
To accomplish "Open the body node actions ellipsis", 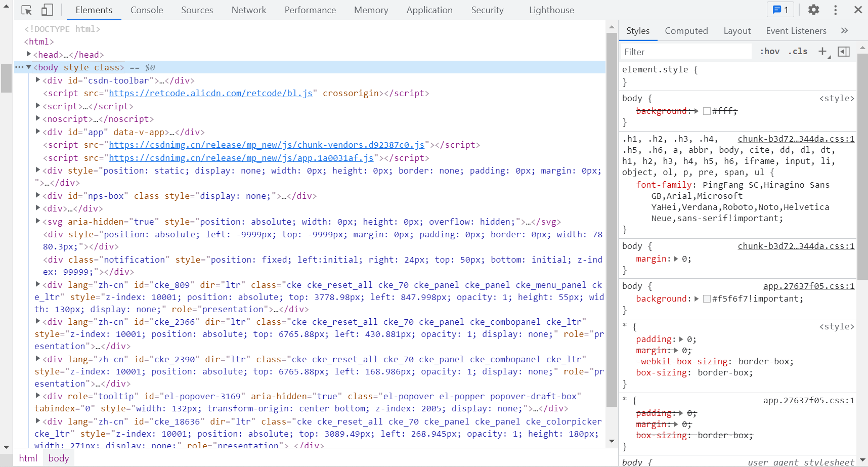I will tap(19, 67).
